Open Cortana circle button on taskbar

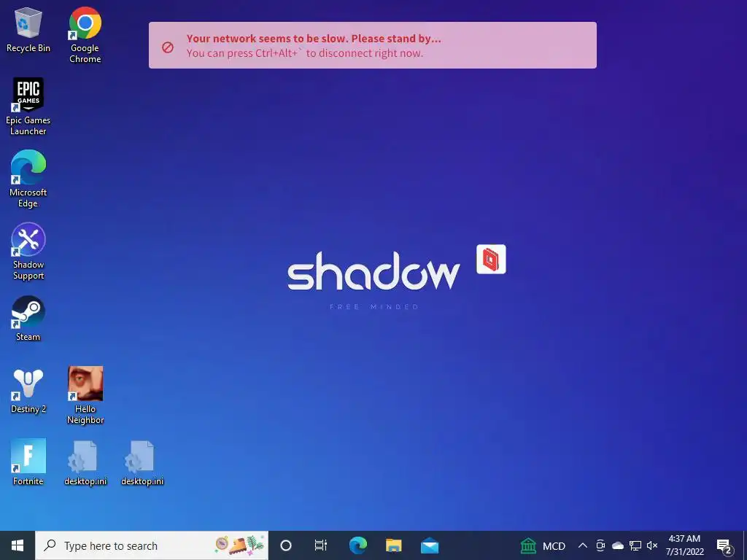[286, 545]
